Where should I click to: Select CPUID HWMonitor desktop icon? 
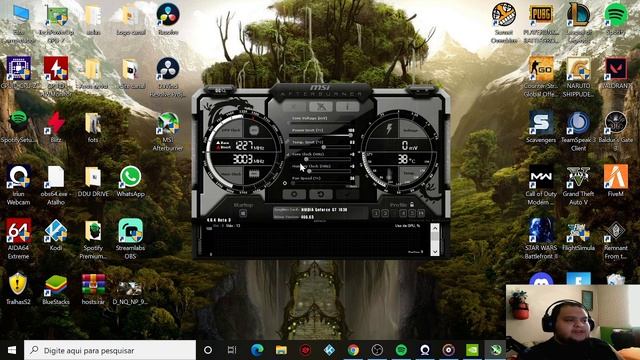[x=56, y=76]
